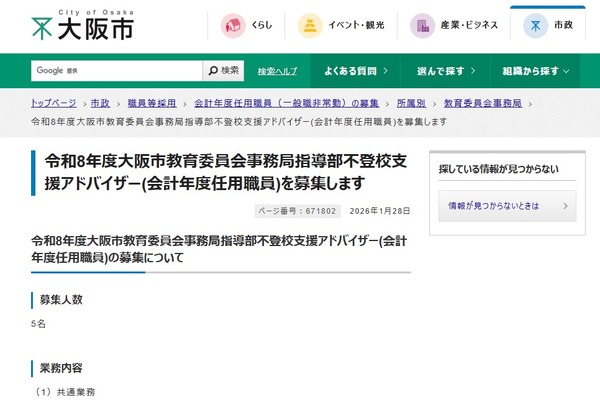Image resolution: width=600 pixels, height=400 pixels.
Task: Click the ページ番号：671802 label
Action: coord(297,211)
